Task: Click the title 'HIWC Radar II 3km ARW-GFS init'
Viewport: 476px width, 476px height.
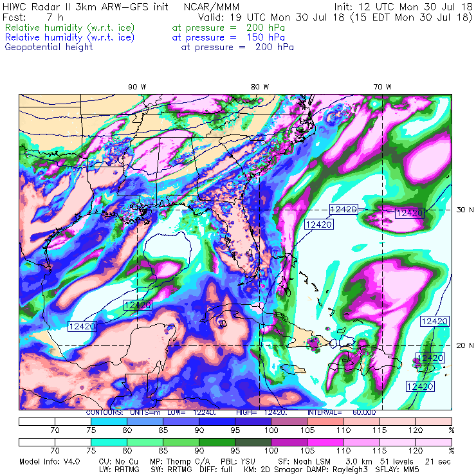Action: [x=86, y=7]
